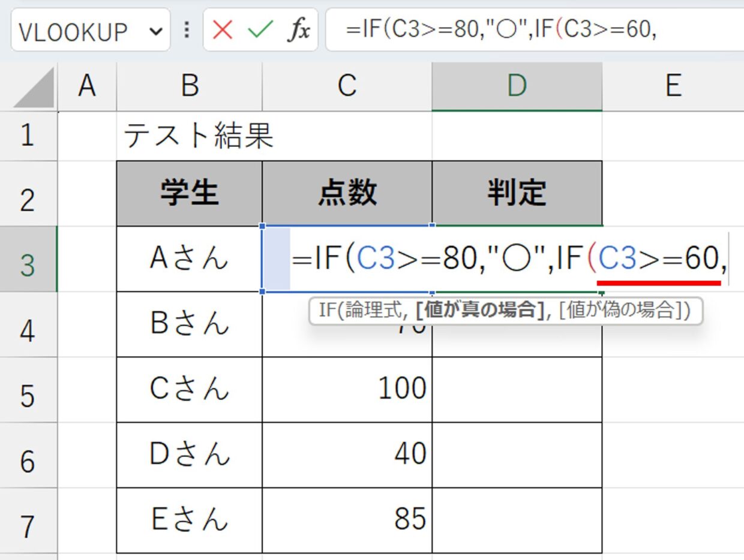
Task: Select row 5 header
Action: click(x=28, y=390)
